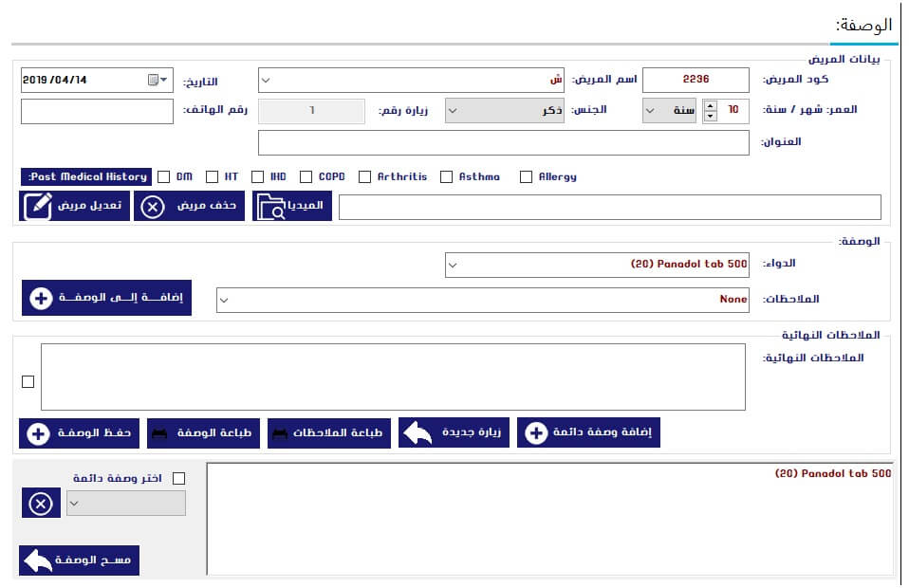This screenshot has height=588, width=909.
Task: Click زيارة جديدة new visit button
Action: (454, 432)
